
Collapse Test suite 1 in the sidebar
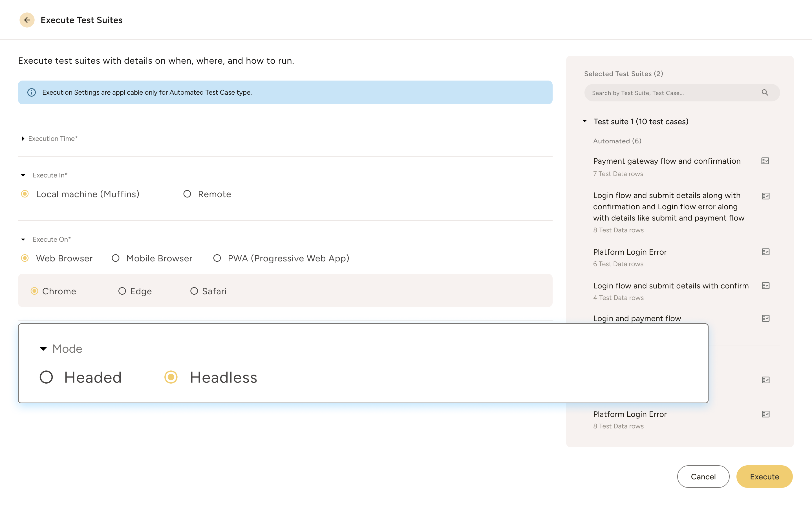[584, 121]
